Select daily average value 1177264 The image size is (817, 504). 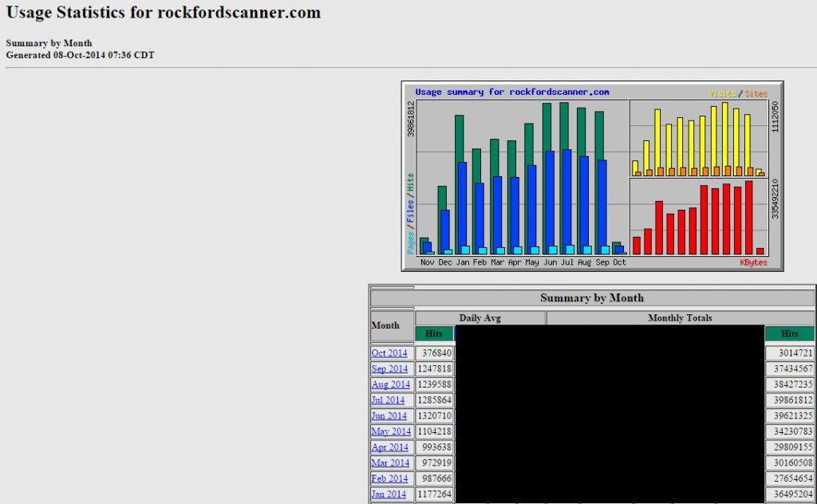[434, 494]
